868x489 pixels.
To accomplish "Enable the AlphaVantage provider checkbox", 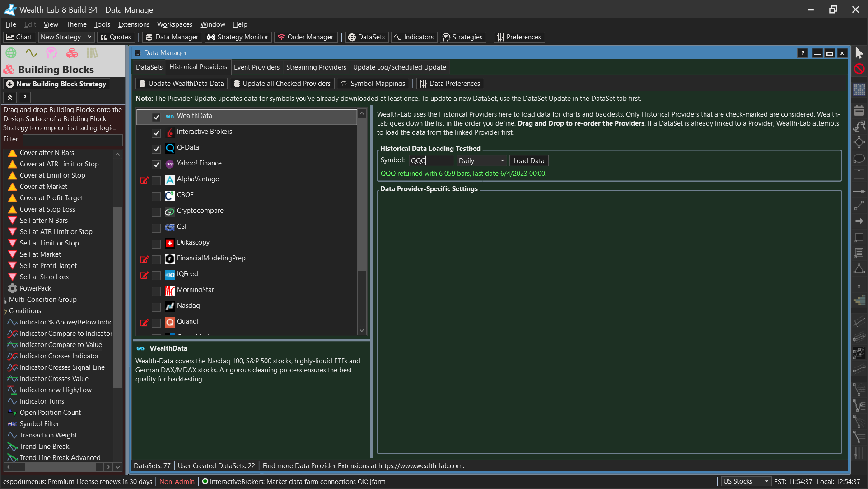I will point(156,180).
